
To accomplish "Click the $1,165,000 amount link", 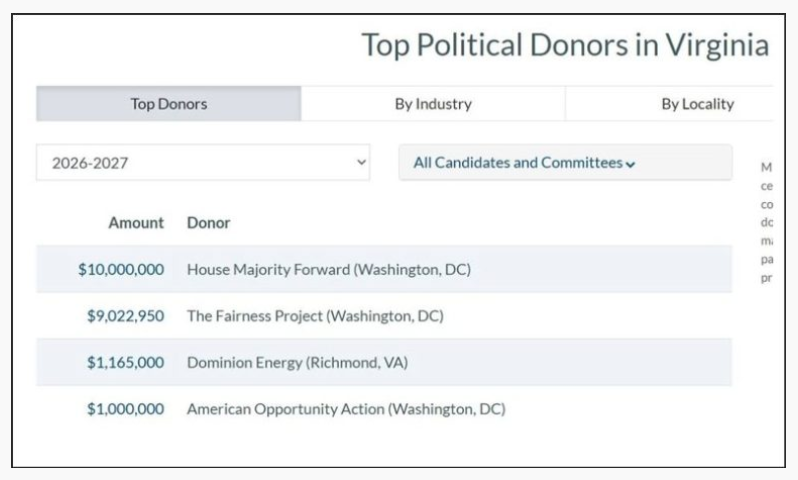I will 125,363.
